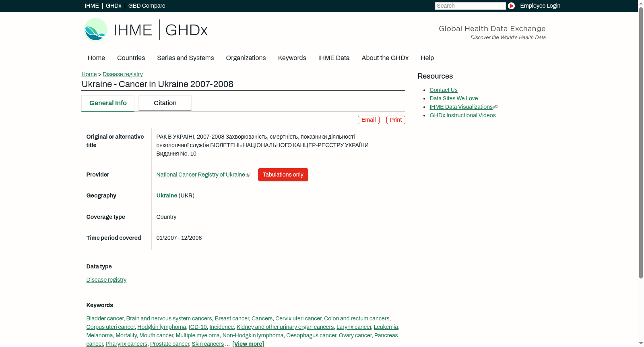Open the Countries menu item
Screen dimensions: 644x347
[131, 58]
